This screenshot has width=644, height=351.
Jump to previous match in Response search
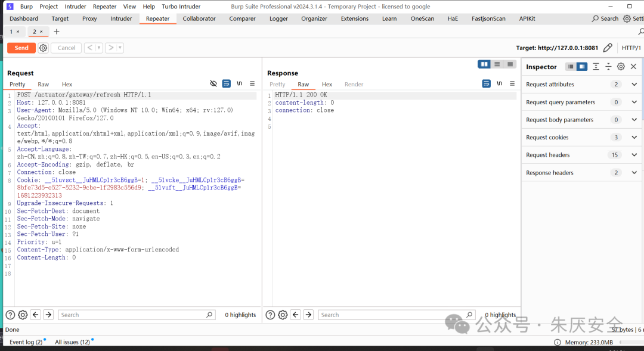[x=296, y=315]
